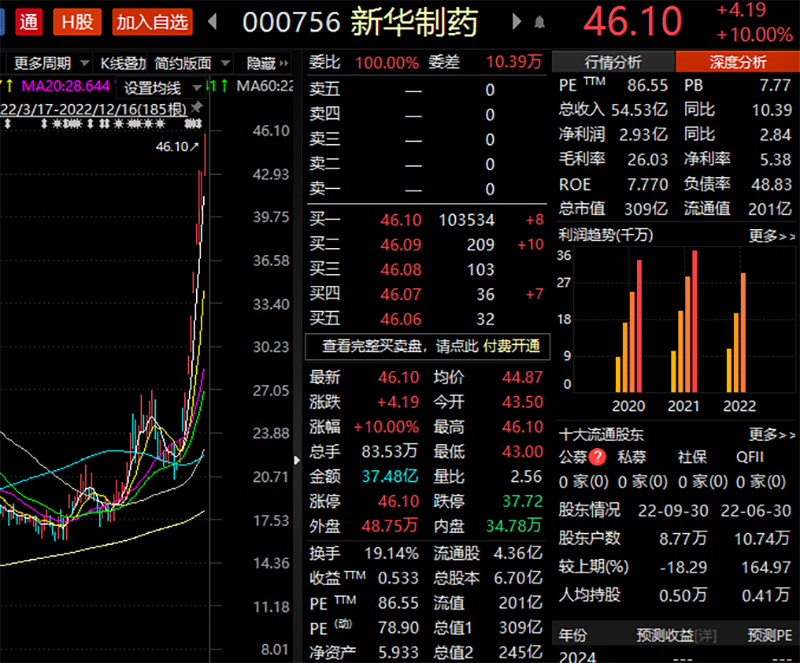Viewport: 800px width, 663px height.
Task: Click the 卖一 row label
Action: click(324, 189)
